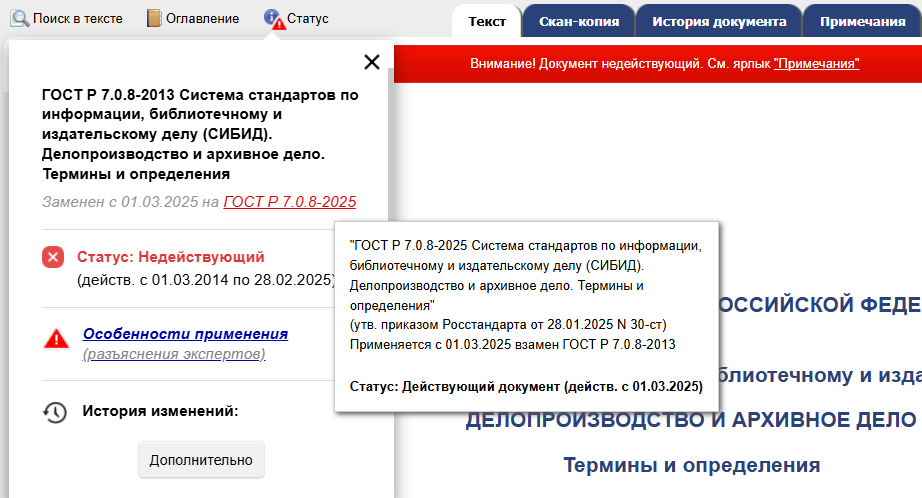
Task: Click the red cross inactive status icon
Action: (53, 257)
